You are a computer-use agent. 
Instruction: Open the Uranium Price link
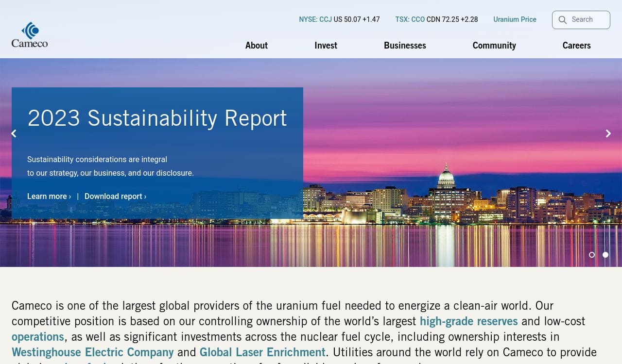coord(515,19)
